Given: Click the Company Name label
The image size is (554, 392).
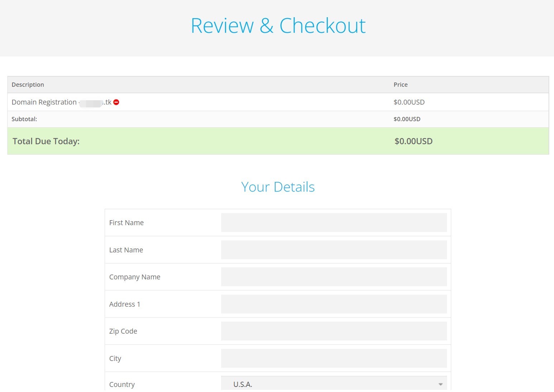Looking at the screenshot, I should coord(134,277).
